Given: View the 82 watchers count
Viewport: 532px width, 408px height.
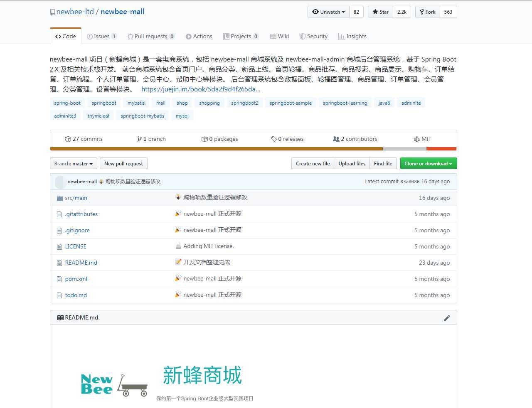Looking at the screenshot, I should click(356, 12).
